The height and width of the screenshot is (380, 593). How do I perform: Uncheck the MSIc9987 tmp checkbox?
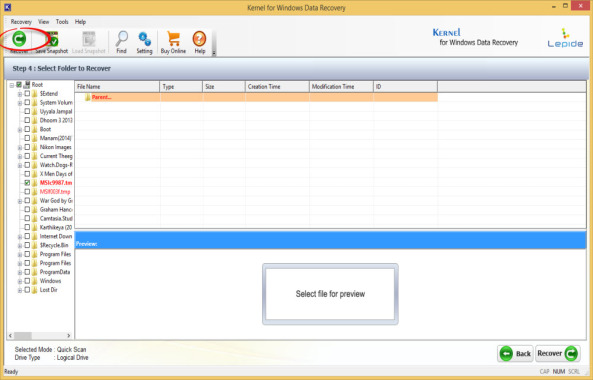[x=27, y=183]
